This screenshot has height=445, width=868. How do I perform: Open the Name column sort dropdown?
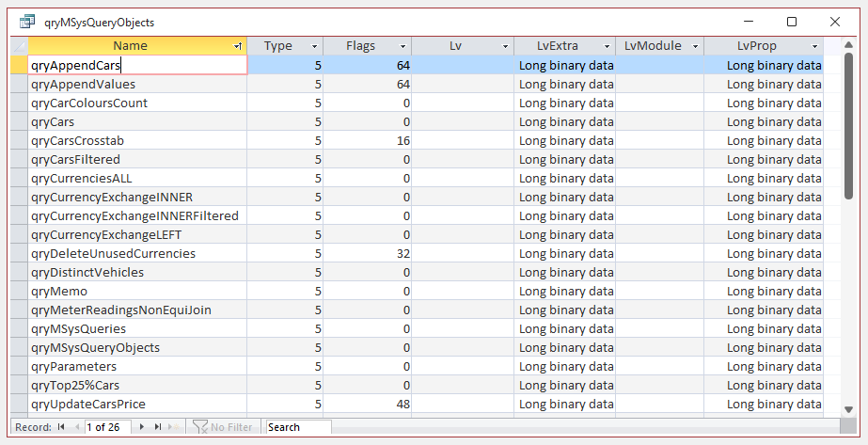tap(238, 46)
